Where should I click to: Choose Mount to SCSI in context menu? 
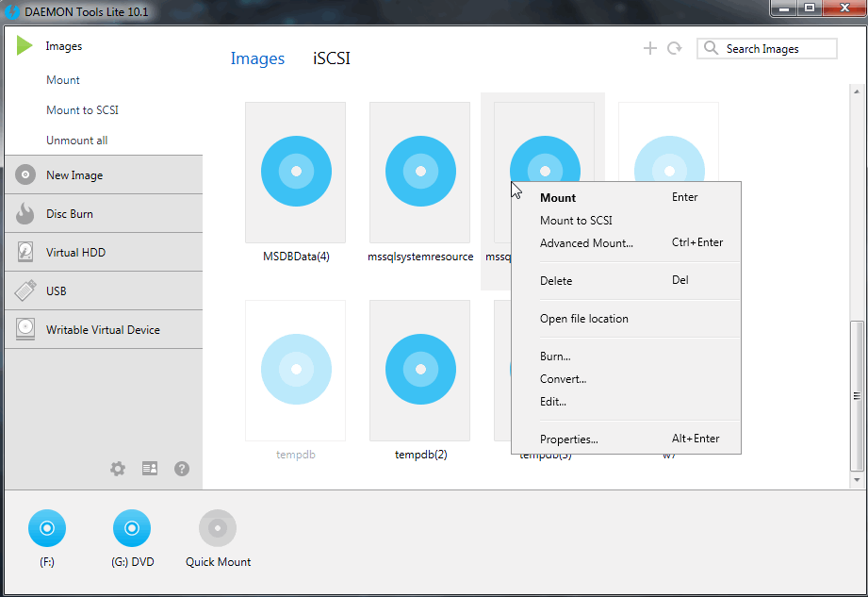pos(626,221)
